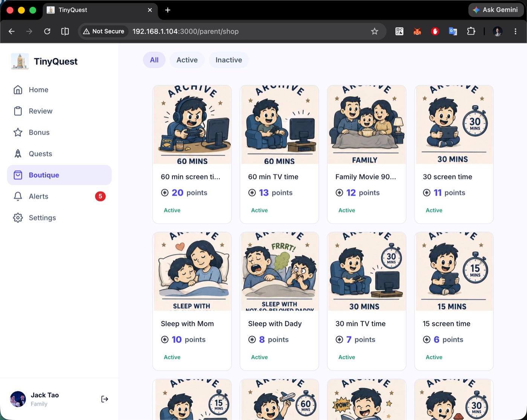527x420 pixels.
Task: Click the TinyQuest logo image
Action: pyautogui.click(x=20, y=61)
